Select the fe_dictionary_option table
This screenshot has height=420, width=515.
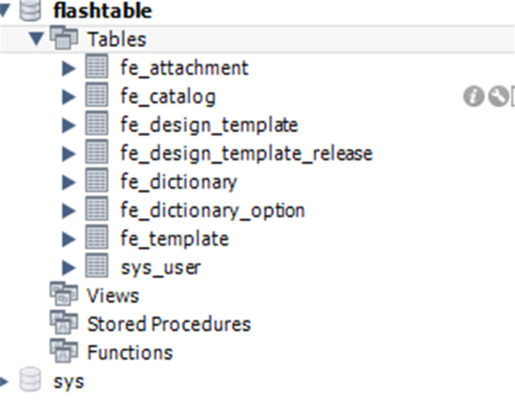(x=213, y=211)
